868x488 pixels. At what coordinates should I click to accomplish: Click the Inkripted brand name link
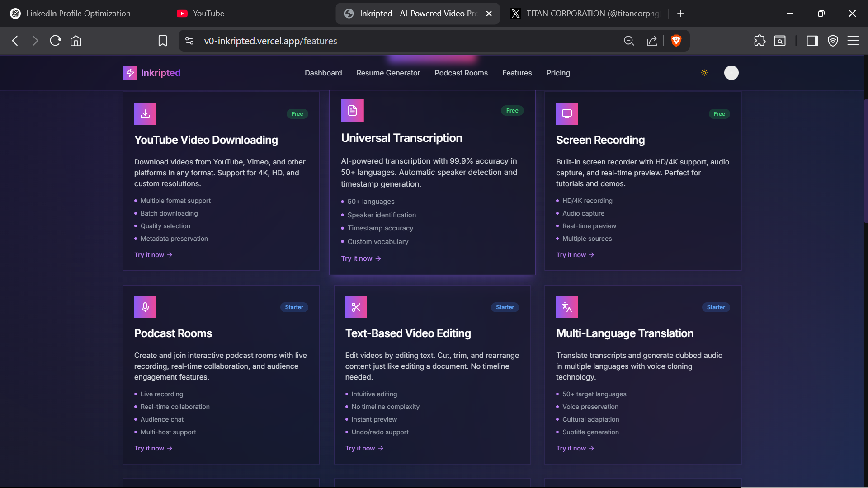tap(160, 73)
